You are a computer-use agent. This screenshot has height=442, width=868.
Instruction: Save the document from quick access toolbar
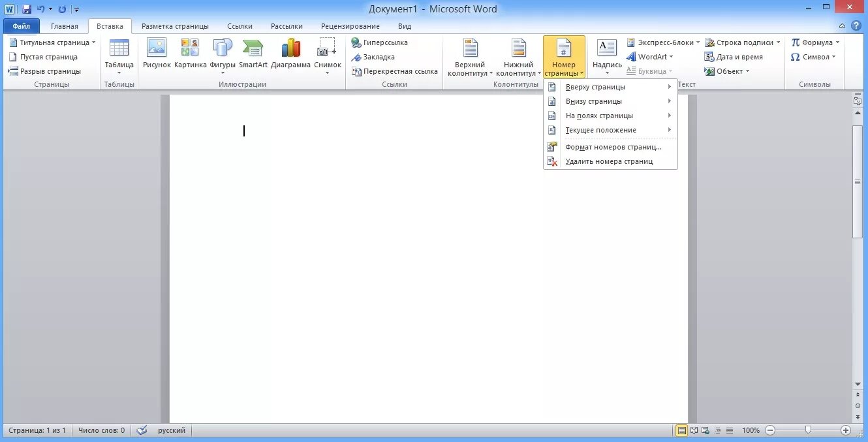(x=27, y=9)
